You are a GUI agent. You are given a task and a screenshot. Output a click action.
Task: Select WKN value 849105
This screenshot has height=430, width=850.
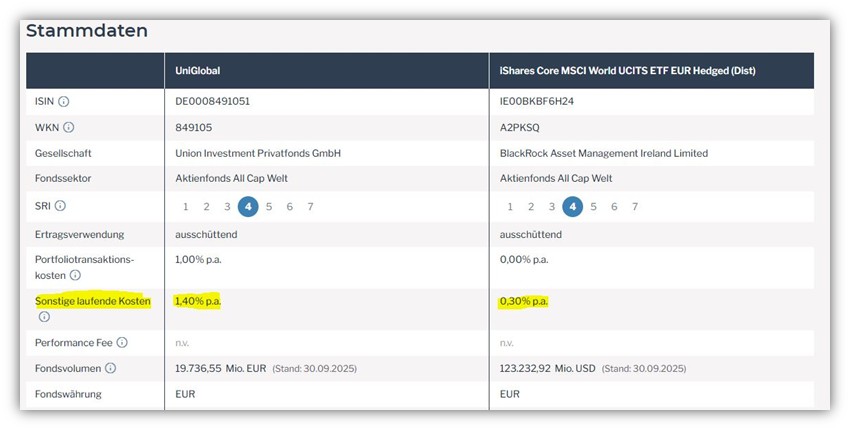[194, 127]
